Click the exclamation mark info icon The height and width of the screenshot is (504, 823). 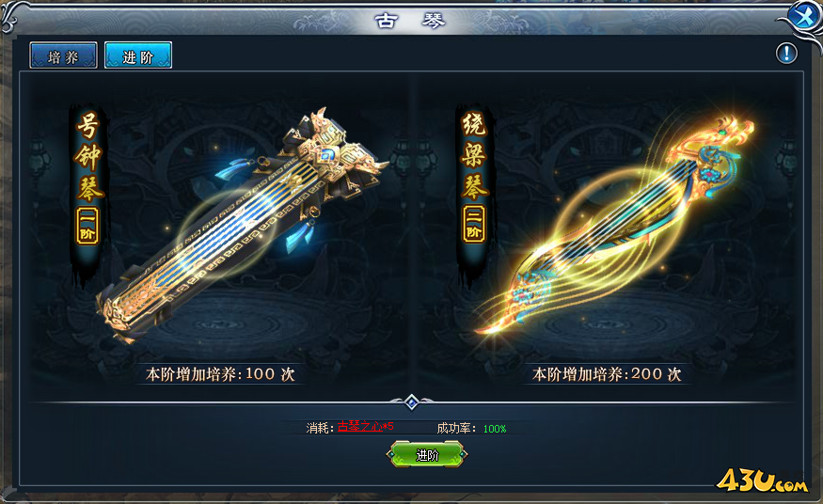click(786, 53)
